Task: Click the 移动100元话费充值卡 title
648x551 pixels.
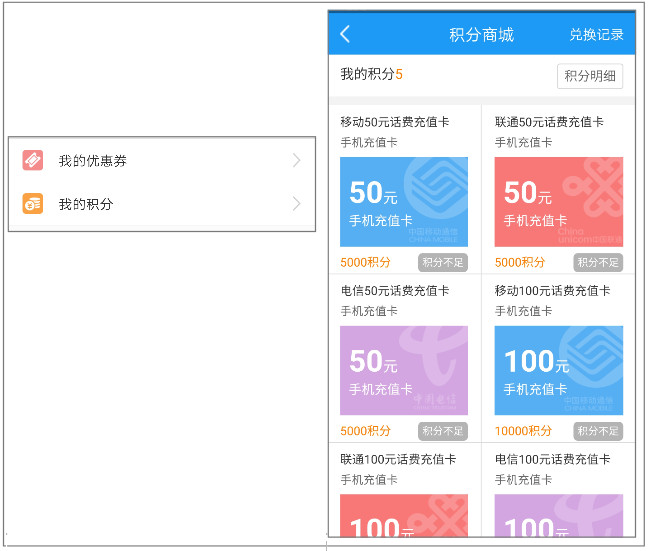Action: (553, 291)
